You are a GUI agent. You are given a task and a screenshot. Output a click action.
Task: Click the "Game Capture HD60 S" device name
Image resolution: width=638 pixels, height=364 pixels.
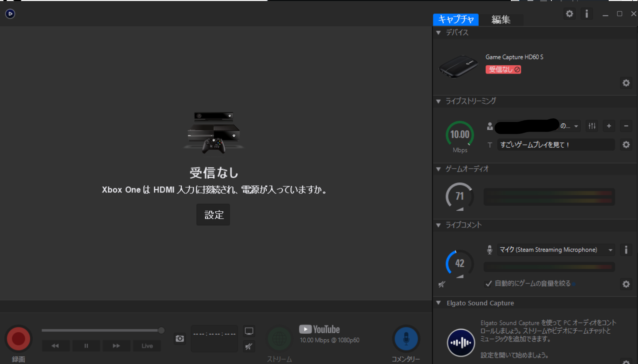tap(514, 57)
